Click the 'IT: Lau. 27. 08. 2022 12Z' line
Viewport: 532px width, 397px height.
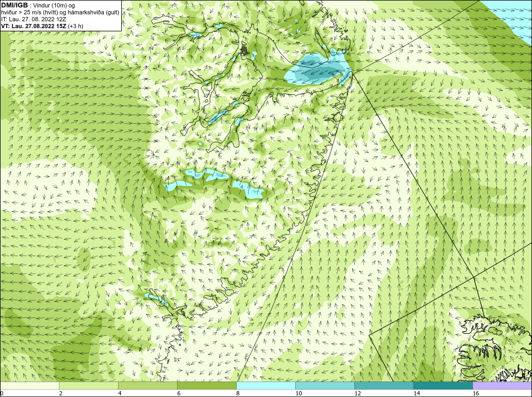[x=34, y=19]
